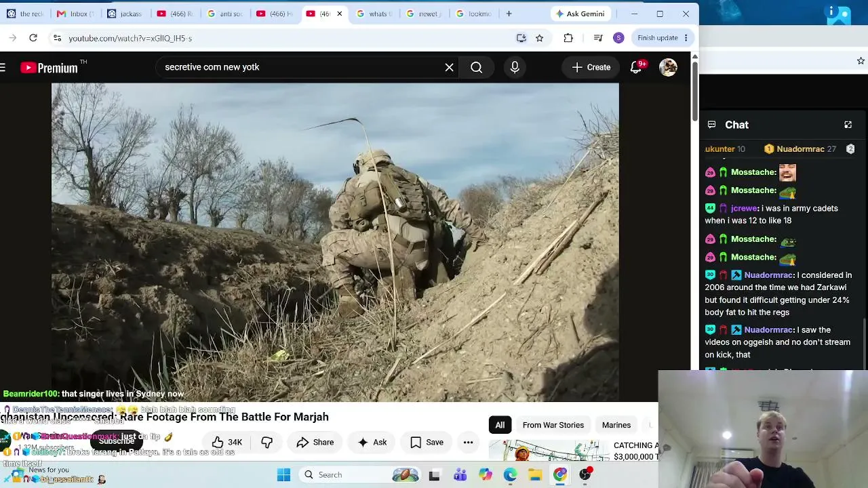Close the active YouTube tab
868x488 pixels.
pos(339,14)
